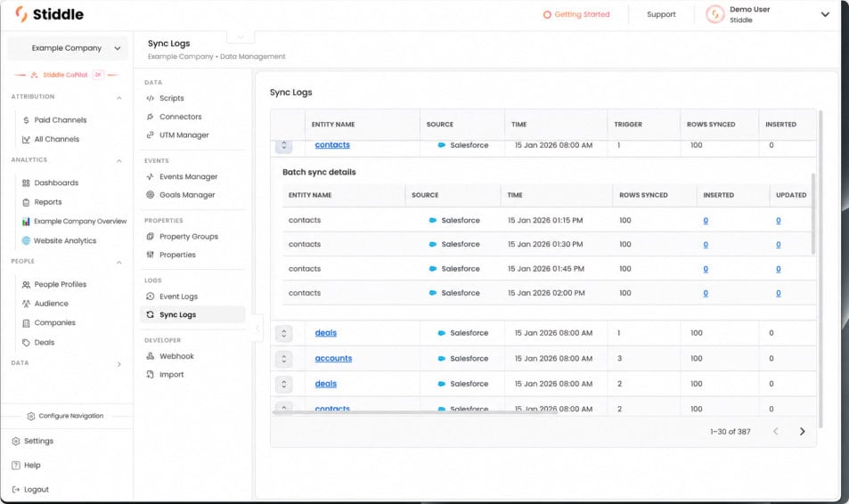Viewport: 849px width, 504px height.
Task: Expand the Data section in sidebar
Action: pos(119,364)
